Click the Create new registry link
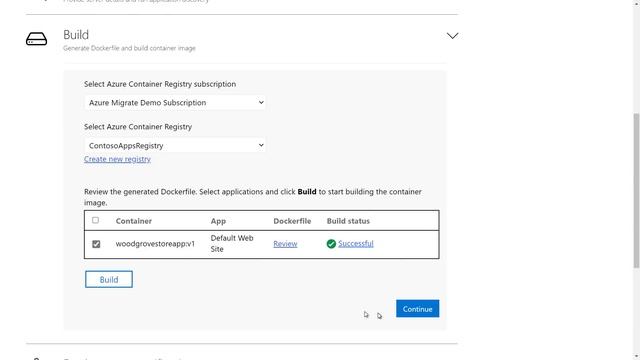 117,159
